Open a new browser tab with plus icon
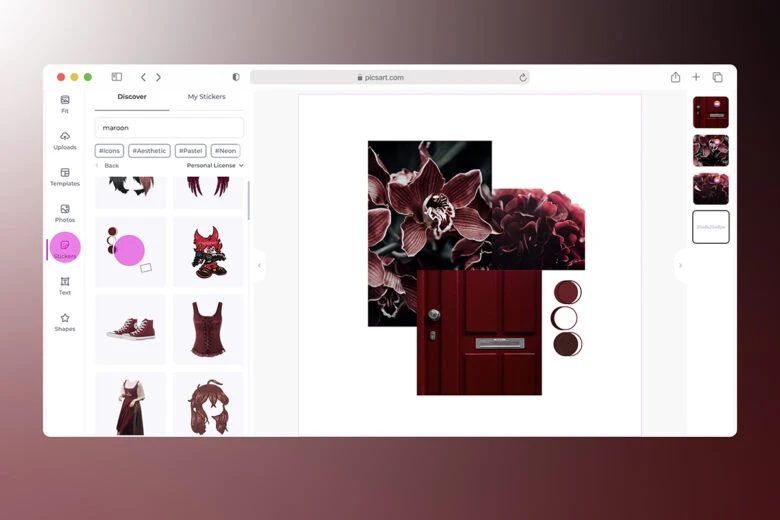This screenshot has width=780, height=520. click(696, 77)
